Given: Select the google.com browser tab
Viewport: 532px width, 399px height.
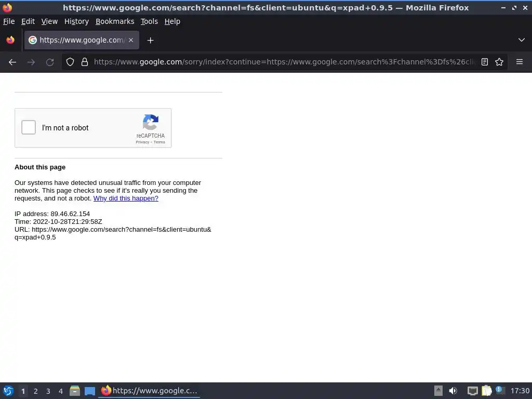Looking at the screenshot, I should click(x=82, y=40).
